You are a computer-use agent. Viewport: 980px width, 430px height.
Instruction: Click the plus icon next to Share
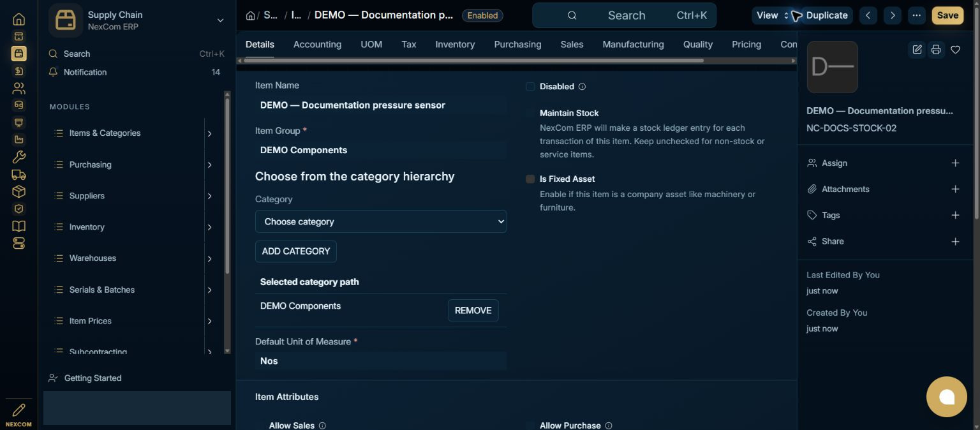tap(955, 242)
